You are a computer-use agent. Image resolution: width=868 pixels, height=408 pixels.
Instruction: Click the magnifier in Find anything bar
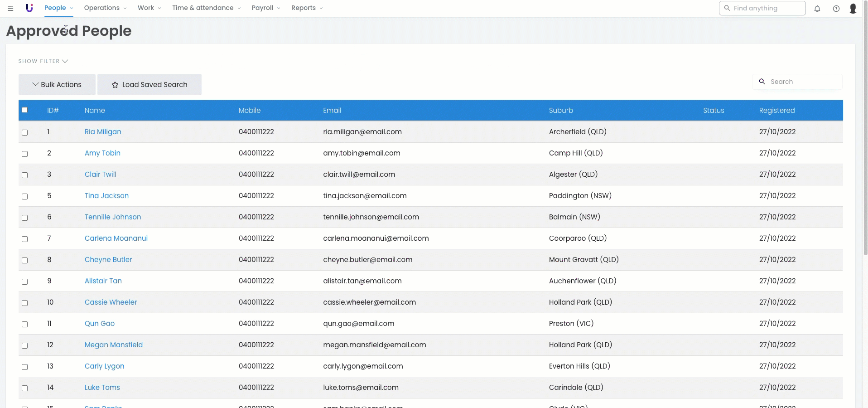tap(727, 8)
